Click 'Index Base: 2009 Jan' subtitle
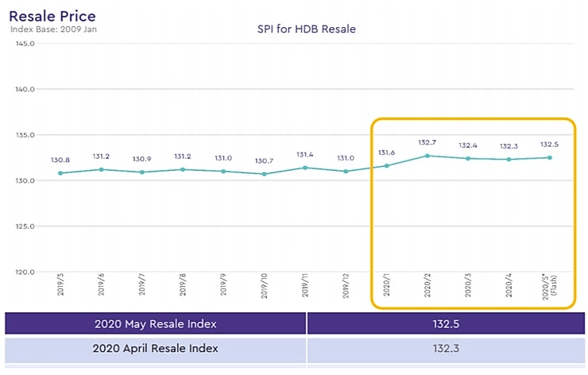588x375 pixels. pos(53,29)
